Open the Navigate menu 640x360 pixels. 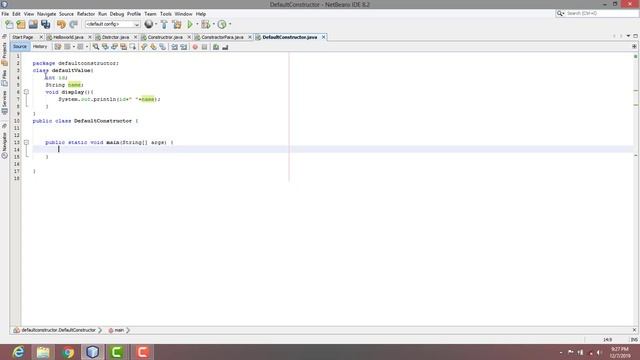(x=47, y=14)
